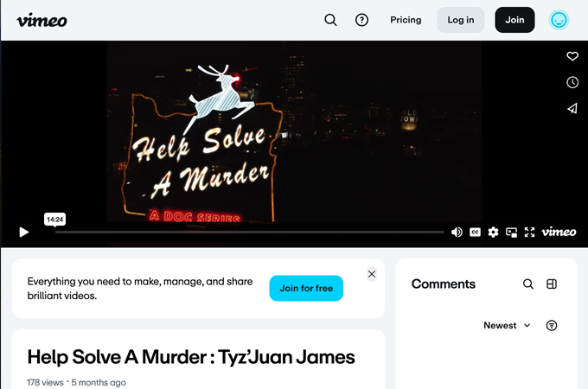
Task: Click the 14:24 timestamp tooltip
Action: (54, 220)
